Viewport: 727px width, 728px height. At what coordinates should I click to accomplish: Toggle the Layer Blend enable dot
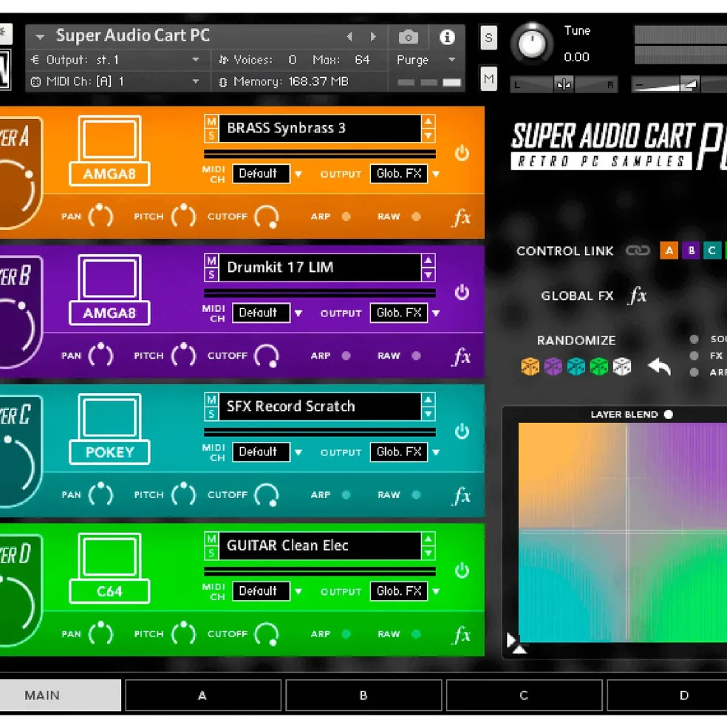[x=669, y=414]
